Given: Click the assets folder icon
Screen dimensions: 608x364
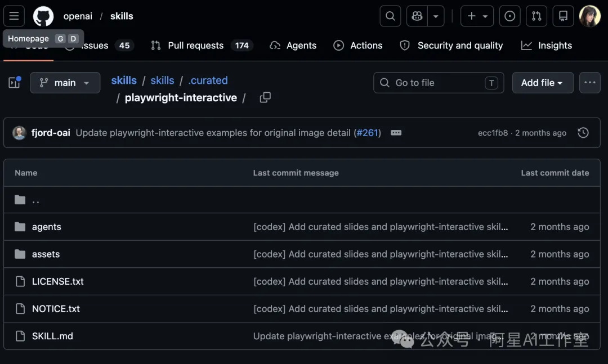Looking at the screenshot, I should point(20,254).
